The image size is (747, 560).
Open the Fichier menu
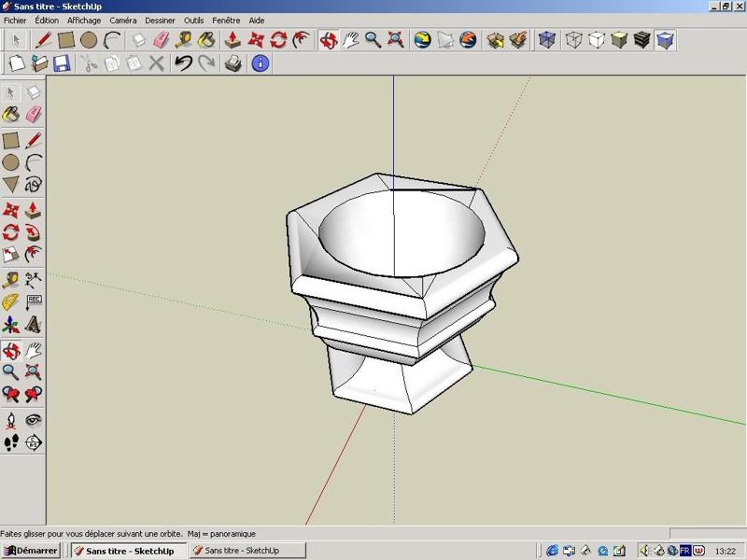[x=15, y=21]
